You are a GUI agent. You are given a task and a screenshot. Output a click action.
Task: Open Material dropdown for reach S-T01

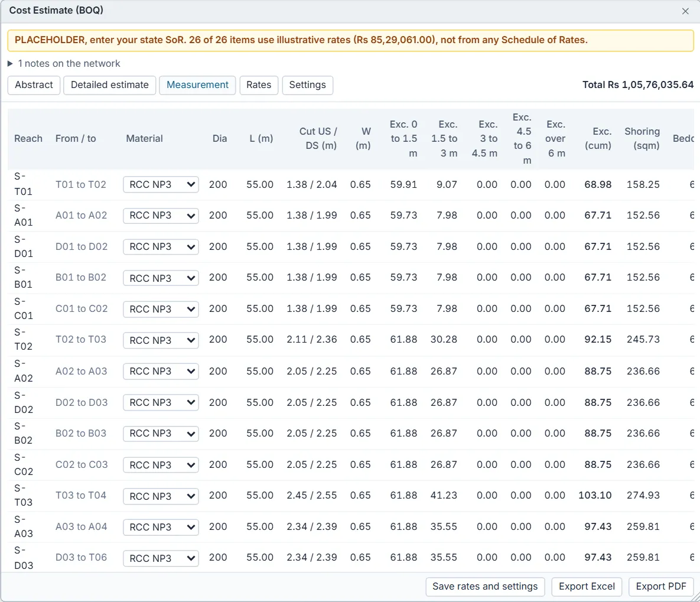pos(161,184)
